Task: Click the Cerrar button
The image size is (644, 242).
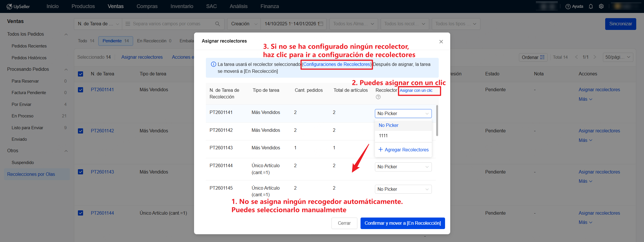Action: pyautogui.click(x=344, y=223)
